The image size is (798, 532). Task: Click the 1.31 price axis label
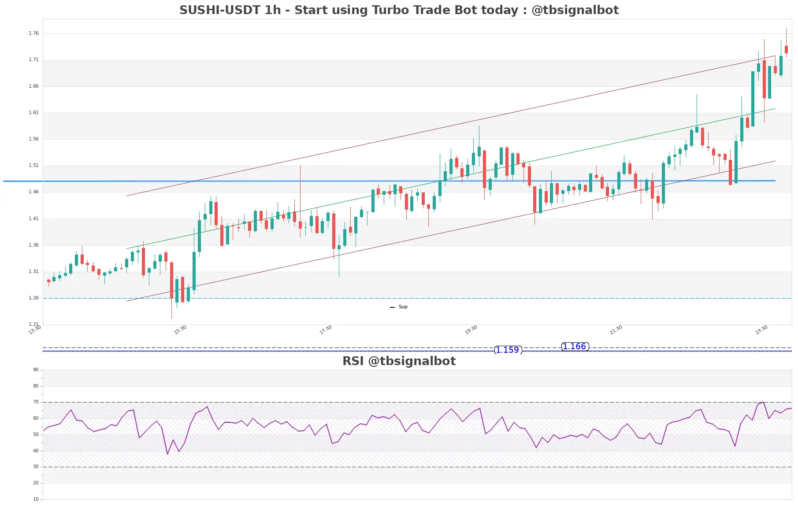click(33, 272)
